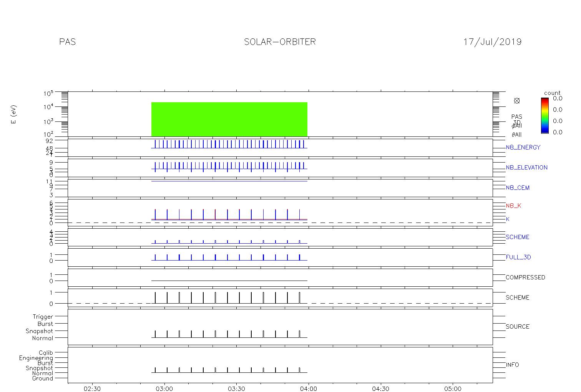This screenshot has height=392, width=581.
Task: Click the 11 tick on NB_CEM axis
Action: (50, 181)
